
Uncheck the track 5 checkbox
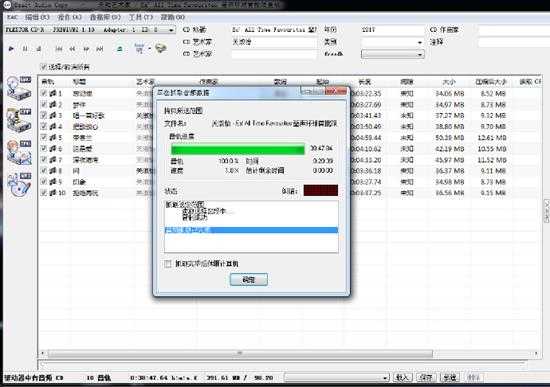(44, 137)
